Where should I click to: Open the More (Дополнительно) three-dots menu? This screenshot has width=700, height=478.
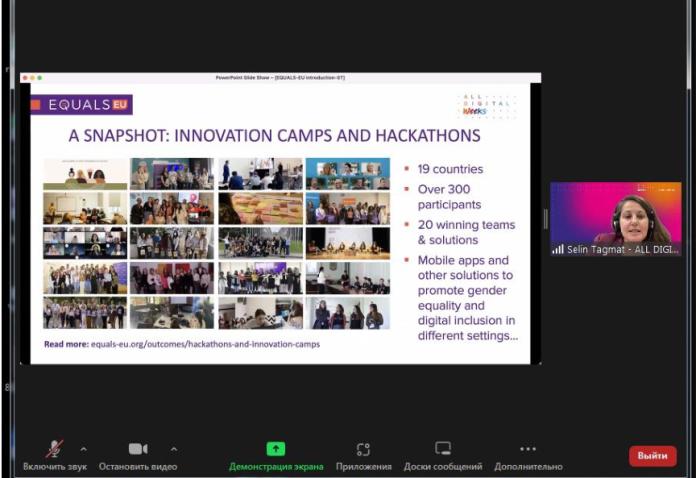pos(528,449)
